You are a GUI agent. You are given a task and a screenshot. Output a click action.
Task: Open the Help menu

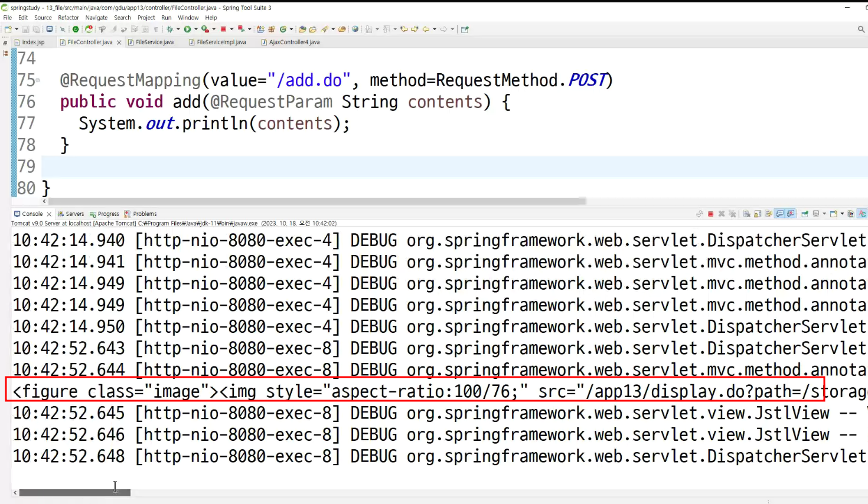point(211,18)
